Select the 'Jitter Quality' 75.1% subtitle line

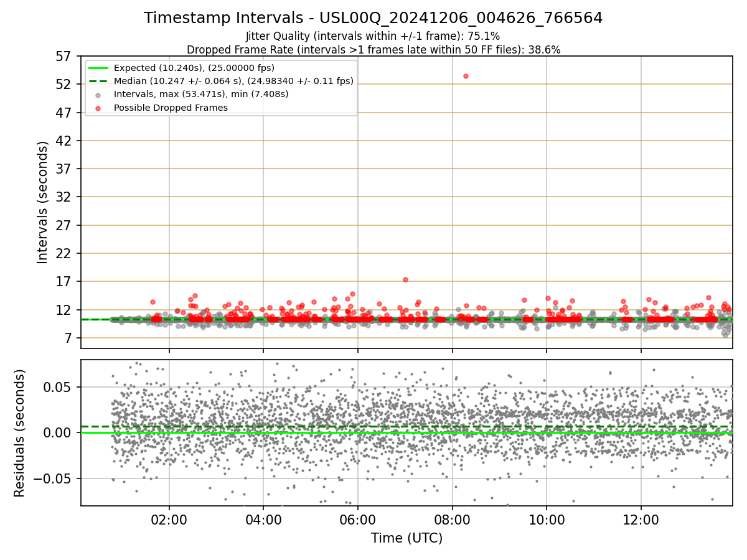pos(373,37)
